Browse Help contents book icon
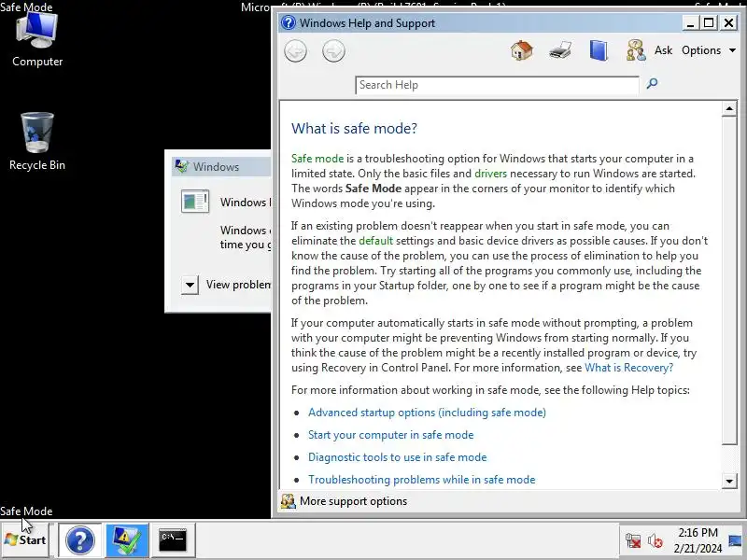The width and height of the screenshot is (747, 560). (599, 50)
